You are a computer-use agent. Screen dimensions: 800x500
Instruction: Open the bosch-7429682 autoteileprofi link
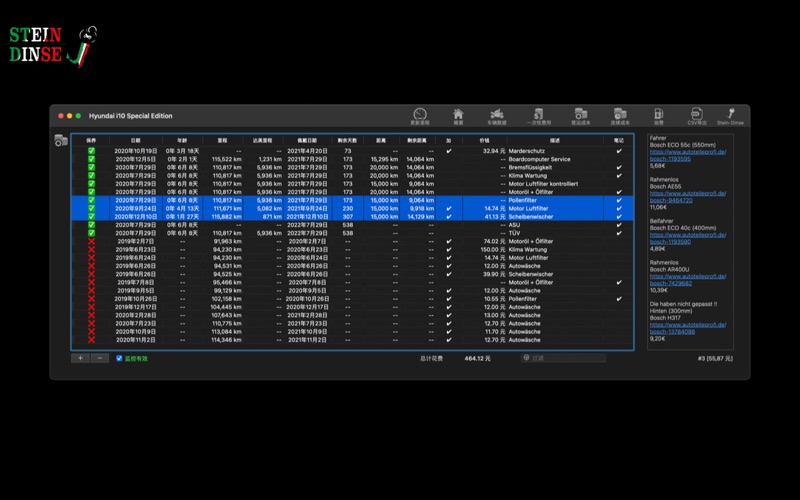coord(687,280)
